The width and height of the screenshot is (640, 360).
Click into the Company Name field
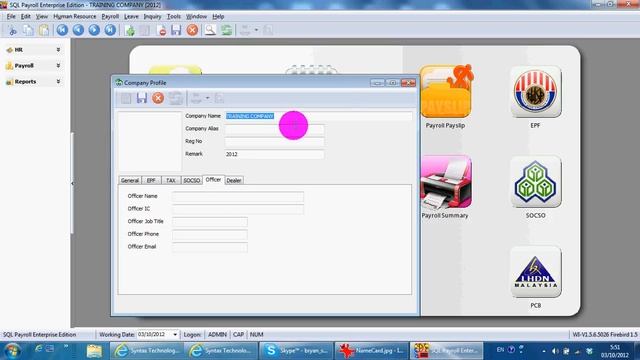(x=318, y=116)
